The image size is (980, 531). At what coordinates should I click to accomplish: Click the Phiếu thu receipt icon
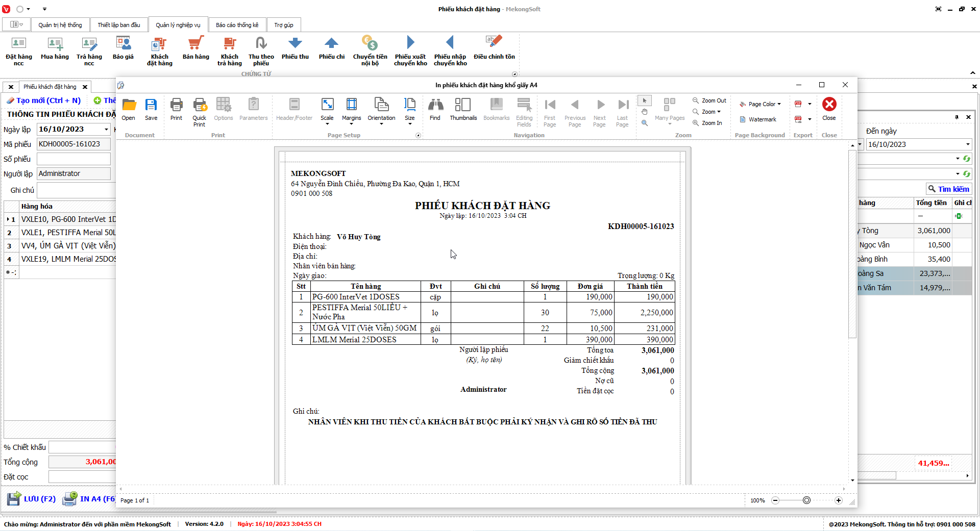click(295, 49)
